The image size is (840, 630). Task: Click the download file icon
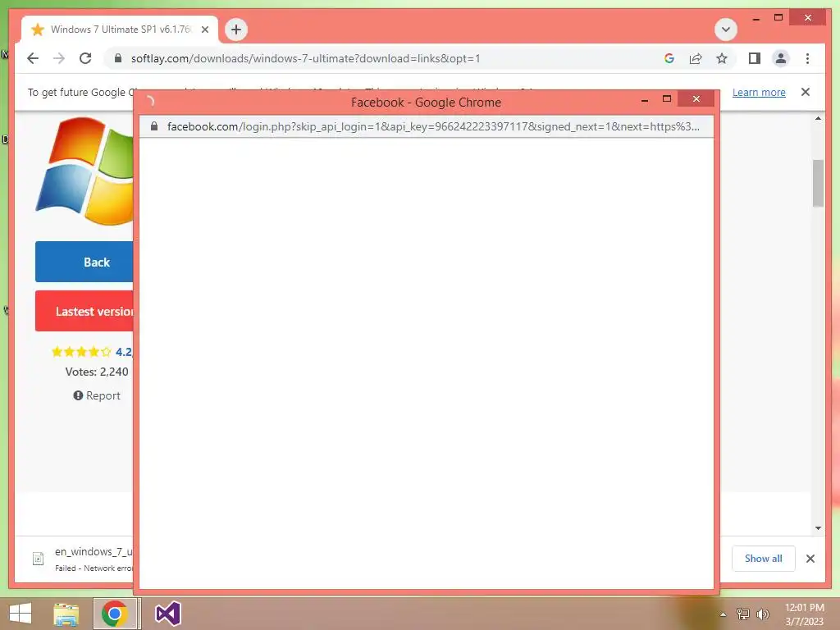point(38,559)
